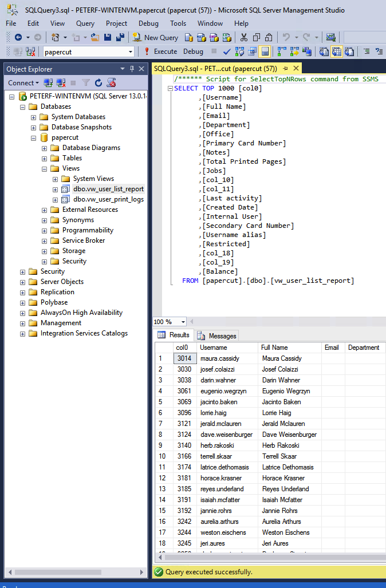
Task: Open the Query menu
Action: [85, 23]
